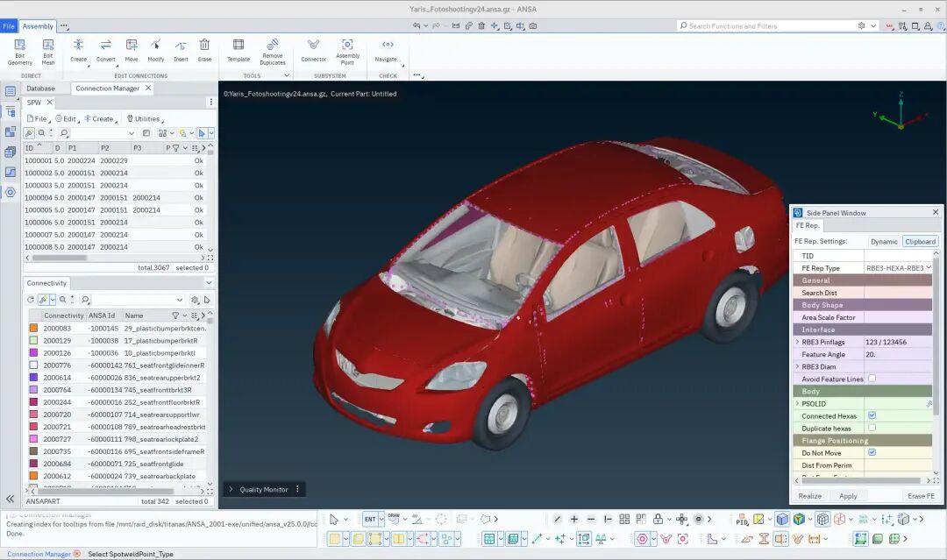Expand the Quality Monitor options menu
Screen dimensions: 947x560
click(297, 489)
